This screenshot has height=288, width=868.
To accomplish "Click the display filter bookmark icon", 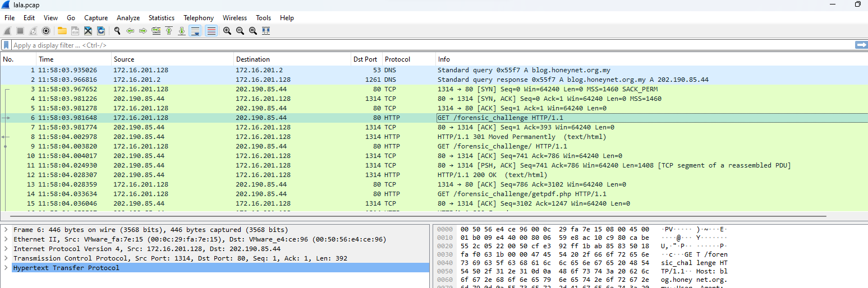I will [6, 45].
